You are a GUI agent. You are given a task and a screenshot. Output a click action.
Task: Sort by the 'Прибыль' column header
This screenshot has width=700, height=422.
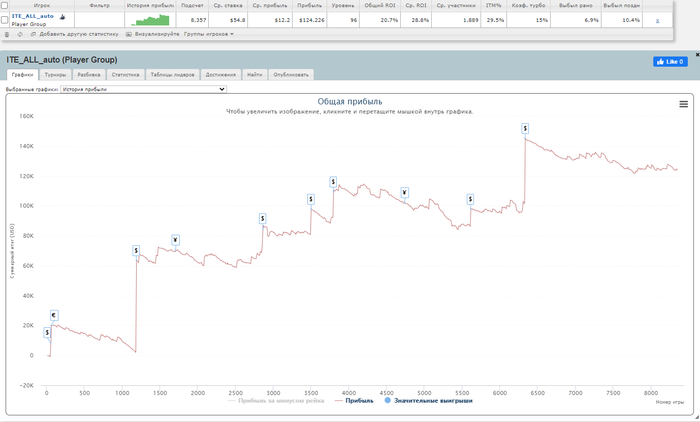pos(309,5)
